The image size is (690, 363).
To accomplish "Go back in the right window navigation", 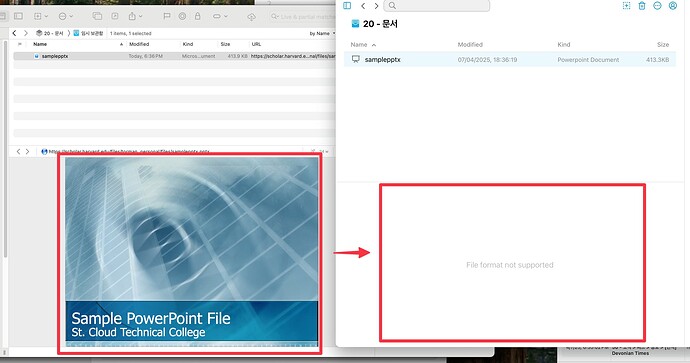I will point(363,6).
